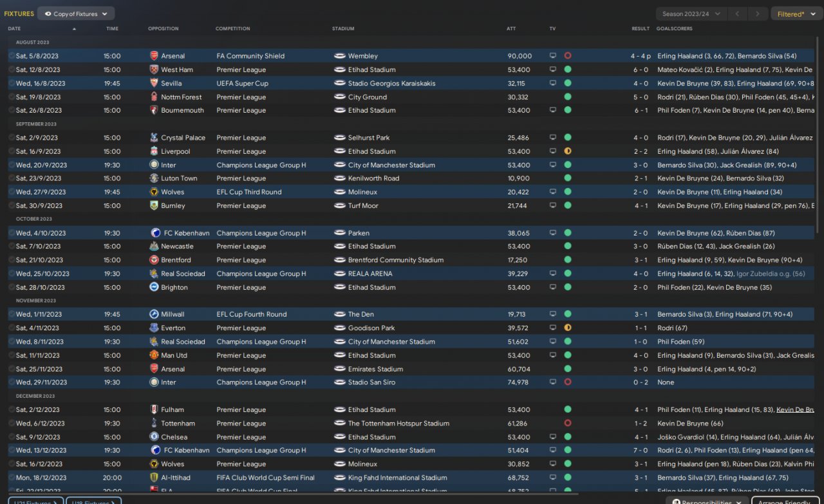This screenshot has height=504, width=824.
Task: Click the stadium icon beside Wembley
Action: pyautogui.click(x=340, y=56)
